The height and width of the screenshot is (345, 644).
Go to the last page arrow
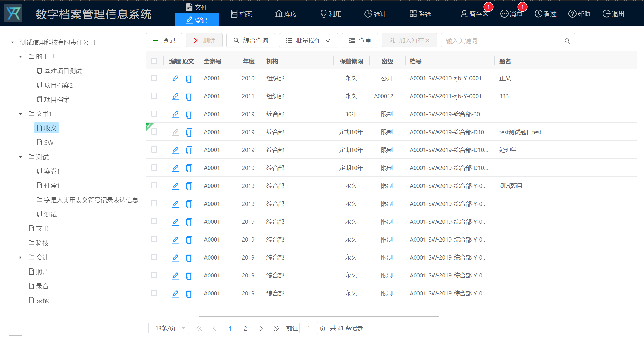276,328
